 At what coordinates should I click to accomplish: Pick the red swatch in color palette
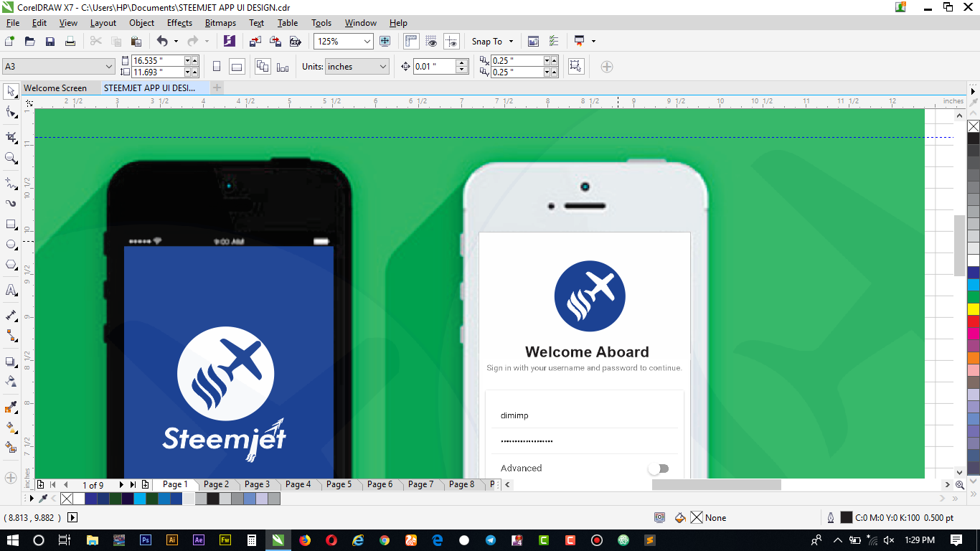click(974, 321)
